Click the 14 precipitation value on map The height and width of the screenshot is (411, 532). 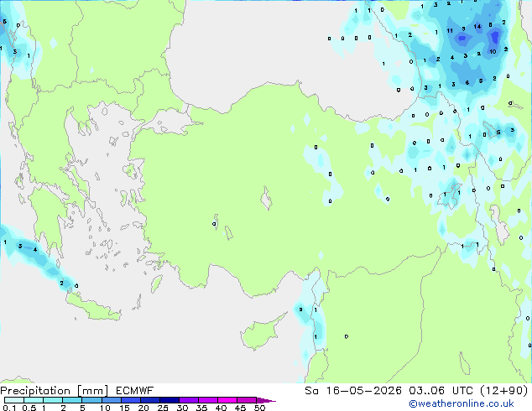click(x=477, y=27)
